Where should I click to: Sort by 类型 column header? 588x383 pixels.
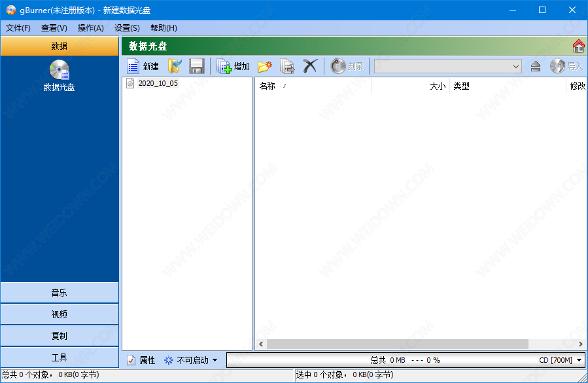(508, 86)
